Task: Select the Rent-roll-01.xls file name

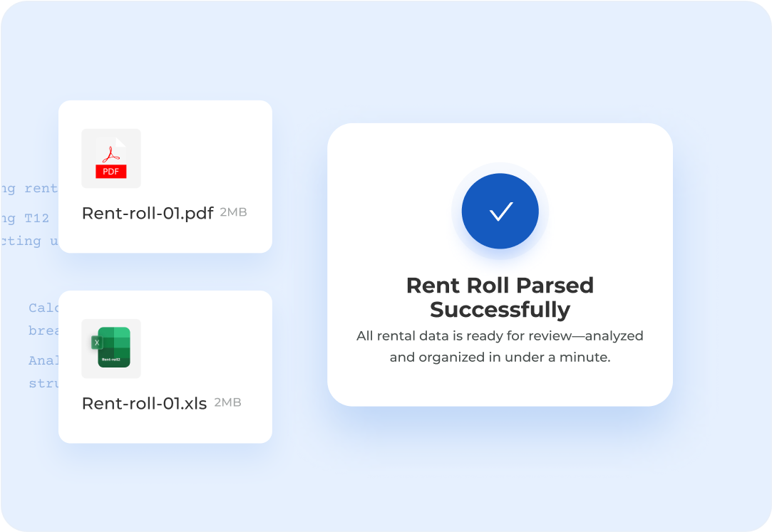Action: (x=144, y=403)
